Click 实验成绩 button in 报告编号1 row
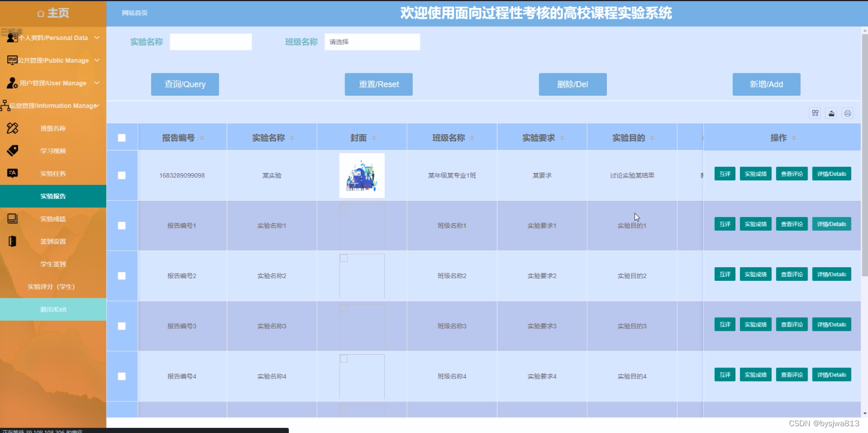This screenshot has width=868, height=433. coord(756,224)
